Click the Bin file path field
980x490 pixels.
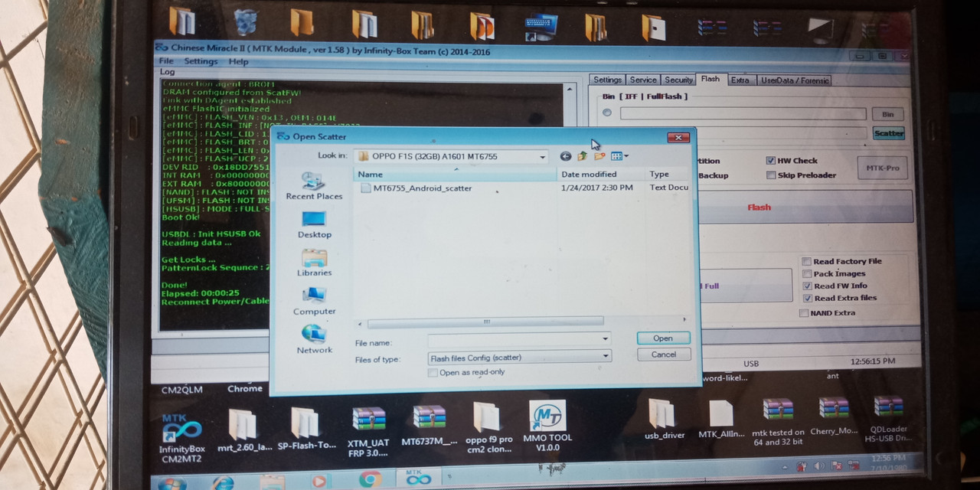pos(743,114)
